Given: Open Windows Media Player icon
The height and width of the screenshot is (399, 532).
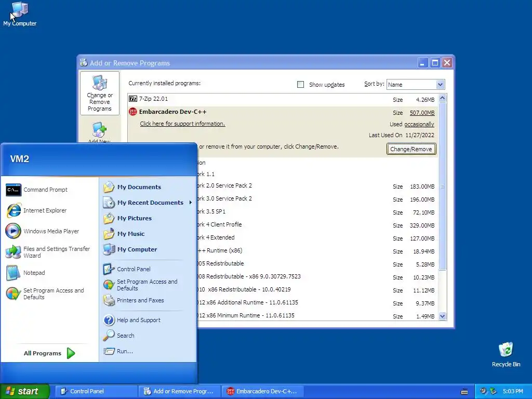Looking at the screenshot, I should point(14,231).
